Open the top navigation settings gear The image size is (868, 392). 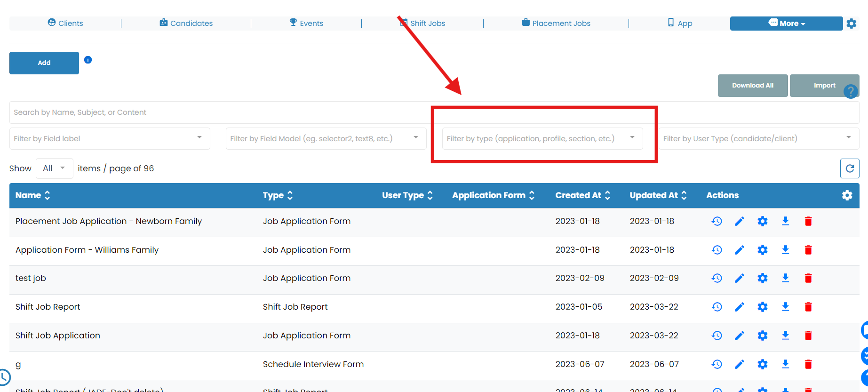click(851, 24)
